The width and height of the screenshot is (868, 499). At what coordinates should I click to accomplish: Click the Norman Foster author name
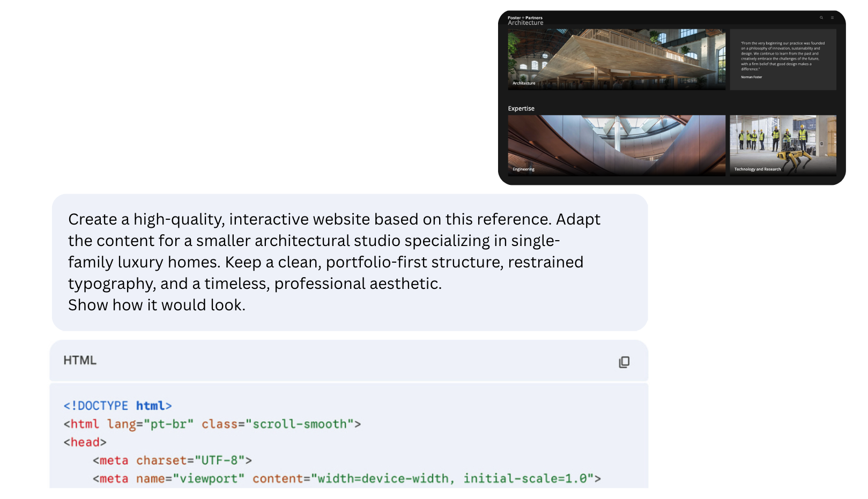(751, 77)
